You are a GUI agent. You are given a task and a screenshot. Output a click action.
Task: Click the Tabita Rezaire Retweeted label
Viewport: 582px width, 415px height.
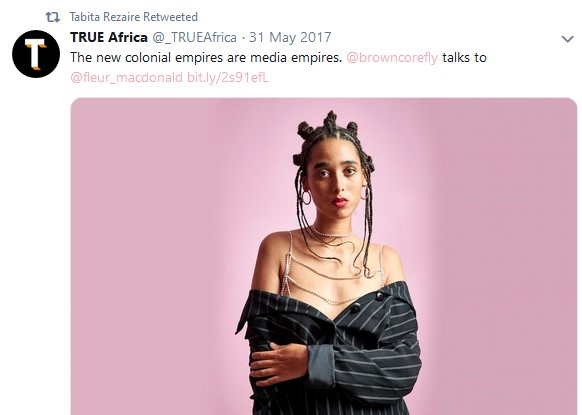pyautogui.click(x=133, y=17)
